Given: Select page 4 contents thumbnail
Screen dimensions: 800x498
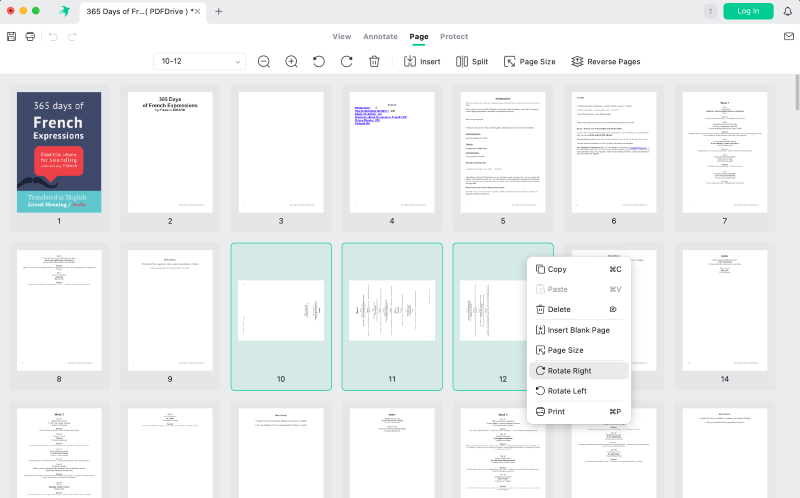Looking at the screenshot, I should pyautogui.click(x=392, y=152).
